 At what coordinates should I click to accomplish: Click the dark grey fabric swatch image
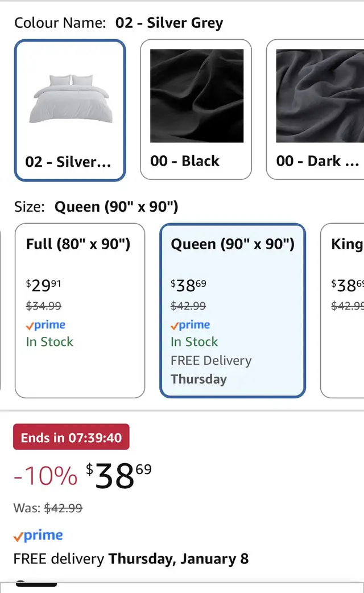320,96
